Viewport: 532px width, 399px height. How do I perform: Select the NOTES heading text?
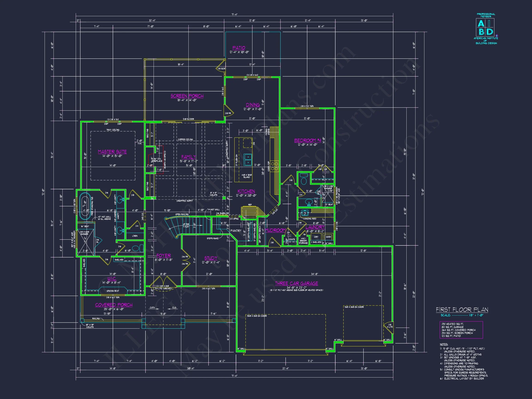click(444, 345)
